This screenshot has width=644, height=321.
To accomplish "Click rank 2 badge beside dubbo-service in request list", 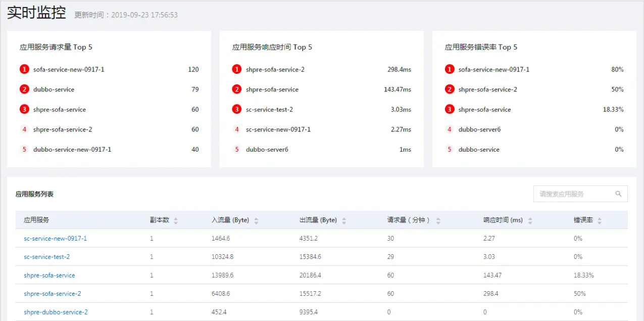I will (x=24, y=89).
